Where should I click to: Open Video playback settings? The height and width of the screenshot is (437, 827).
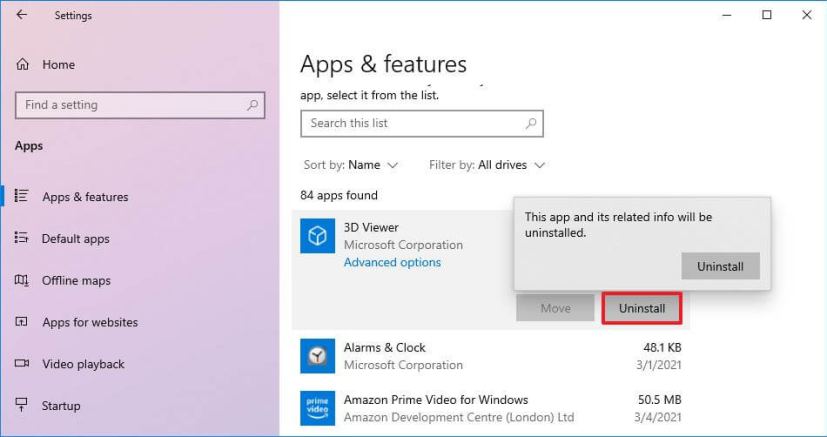[x=83, y=364]
